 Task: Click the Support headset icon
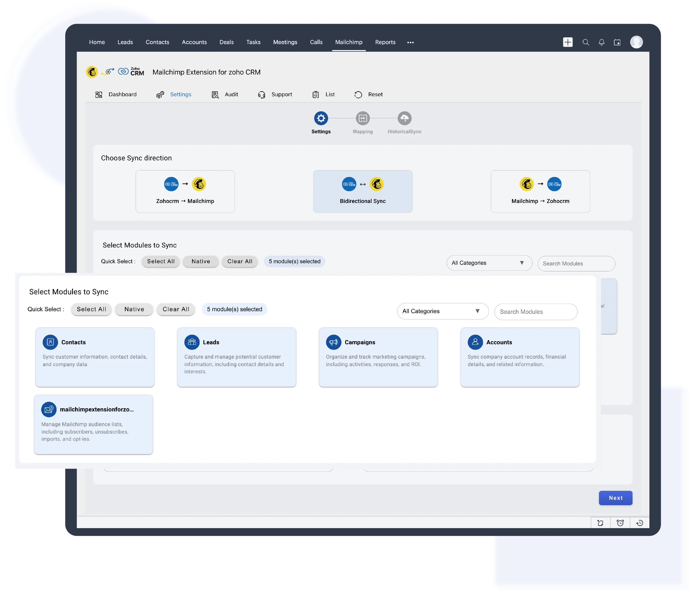pyautogui.click(x=262, y=94)
